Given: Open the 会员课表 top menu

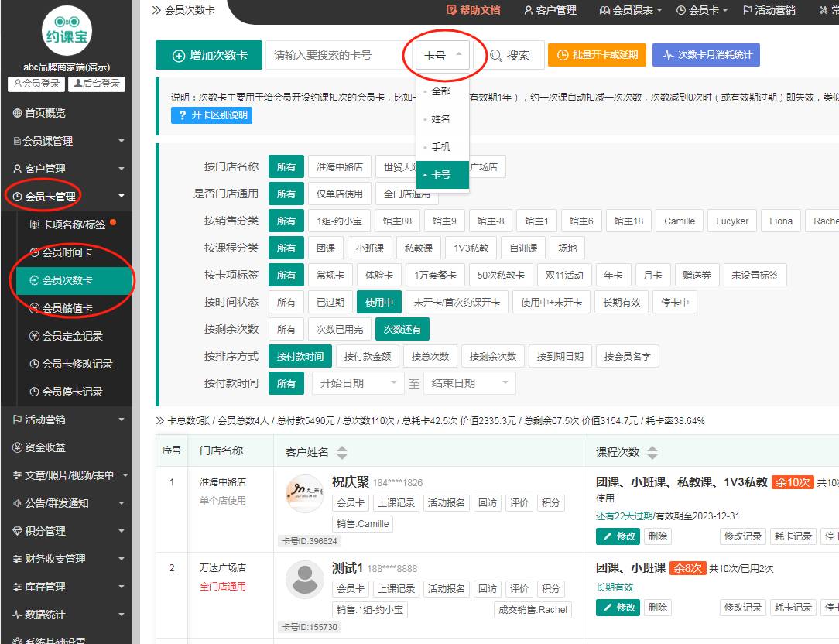Looking at the screenshot, I should click(631, 10).
